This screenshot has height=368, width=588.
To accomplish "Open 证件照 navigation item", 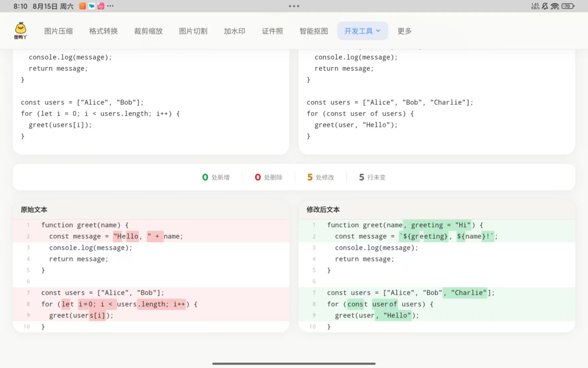I will click(272, 31).
